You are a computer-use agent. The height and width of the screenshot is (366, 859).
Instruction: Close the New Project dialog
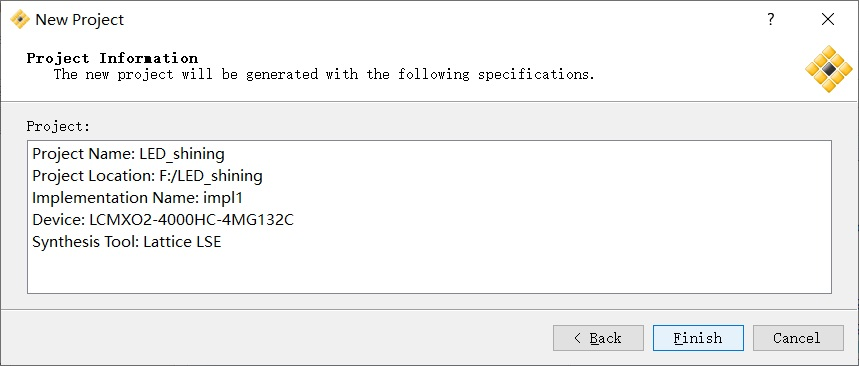pyautogui.click(x=828, y=20)
